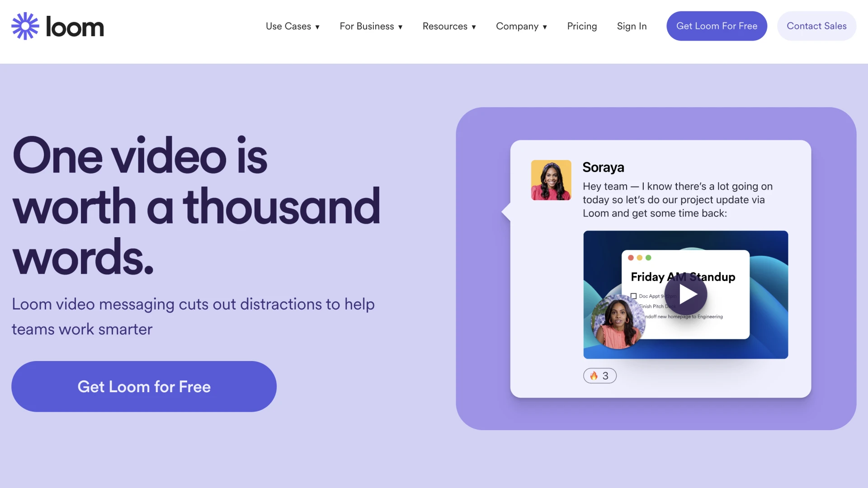Viewport: 868px width, 488px height.
Task: Toggle the Doc Appt checkbox in the video
Action: [x=633, y=296]
